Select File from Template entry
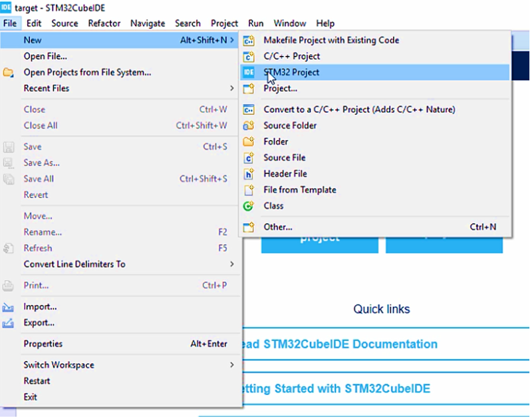 point(375,190)
